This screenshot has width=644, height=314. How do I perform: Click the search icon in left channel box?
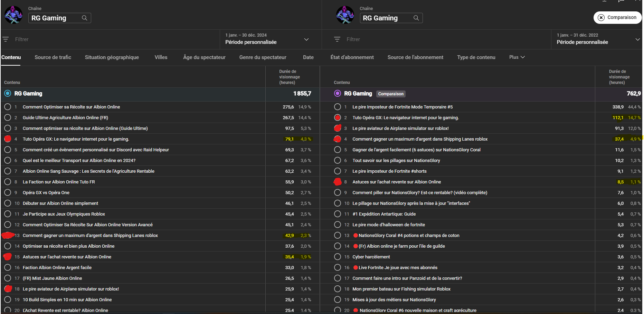(84, 18)
